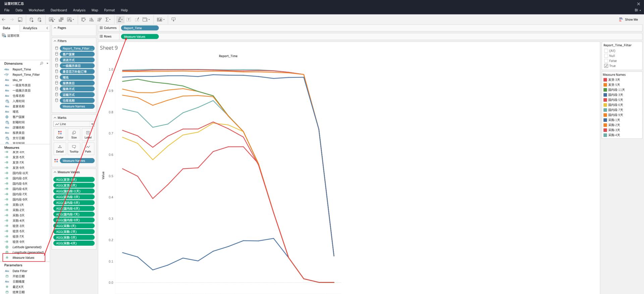Image resolution: width=644 pixels, height=294 pixels.
Task: Click the Show Me button
Action: tap(628, 19)
